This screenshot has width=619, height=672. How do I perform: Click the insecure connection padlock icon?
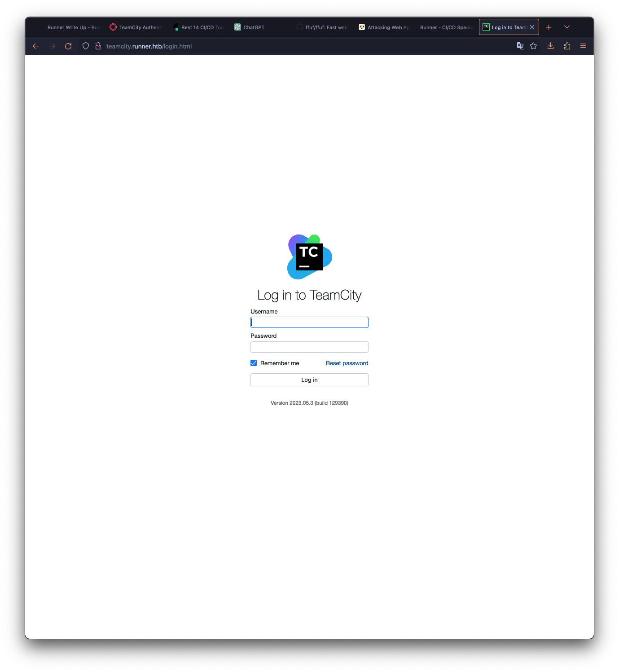(x=98, y=46)
